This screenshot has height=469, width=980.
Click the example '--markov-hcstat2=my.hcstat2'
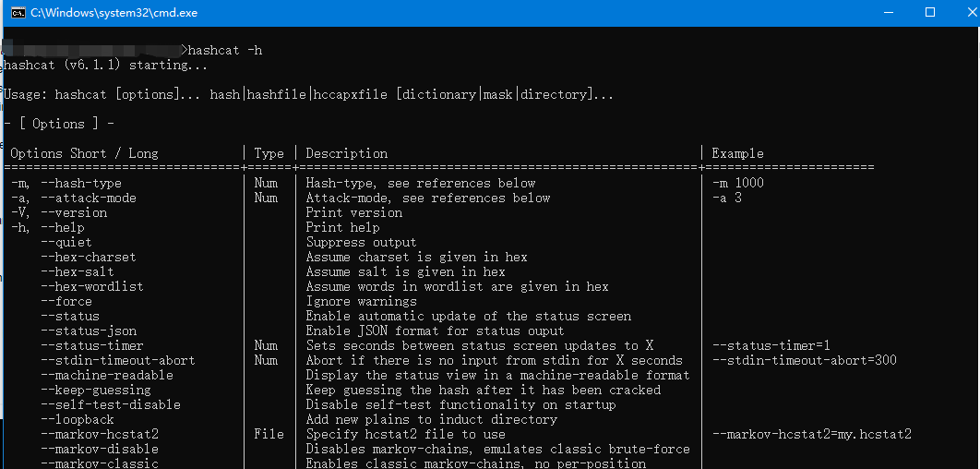[x=812, y=435]
